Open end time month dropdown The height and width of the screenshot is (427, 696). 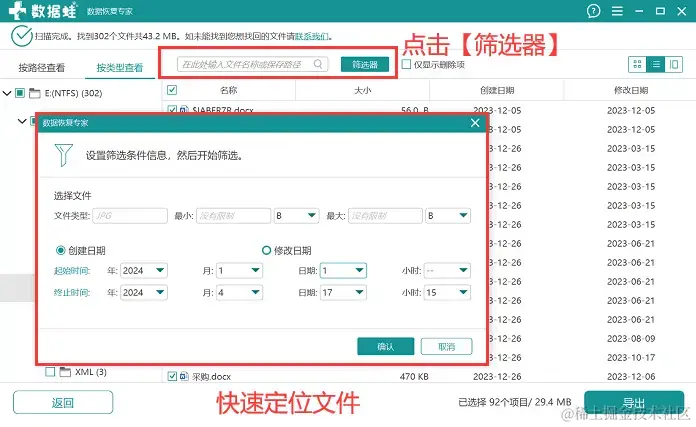[x=239, y=293]
